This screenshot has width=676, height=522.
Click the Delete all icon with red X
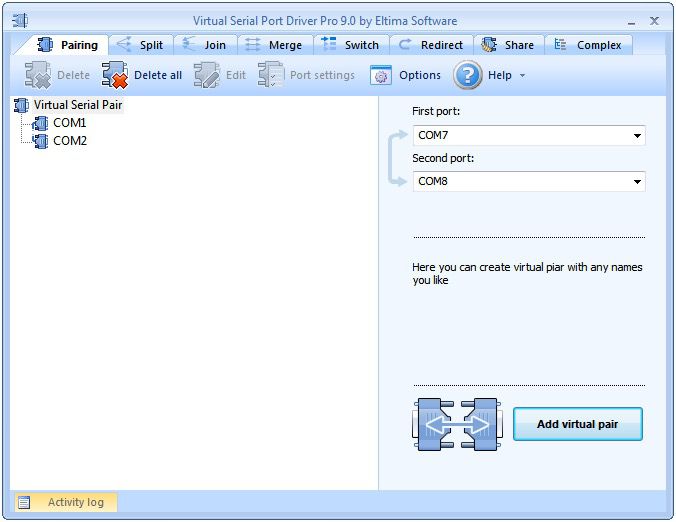point(115,75)
